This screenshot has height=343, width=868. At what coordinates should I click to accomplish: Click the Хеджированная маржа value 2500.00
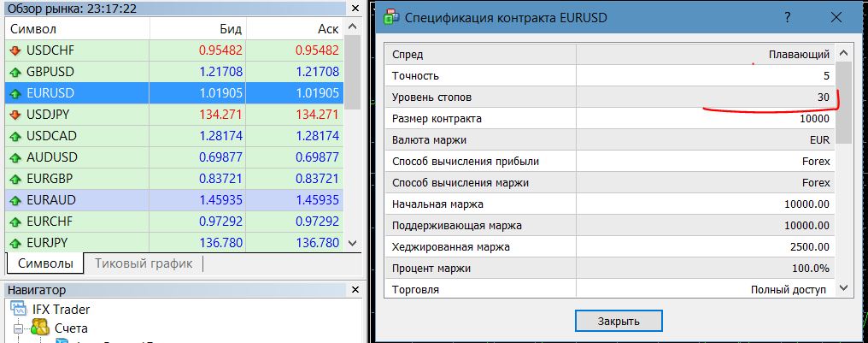(810, 247)
